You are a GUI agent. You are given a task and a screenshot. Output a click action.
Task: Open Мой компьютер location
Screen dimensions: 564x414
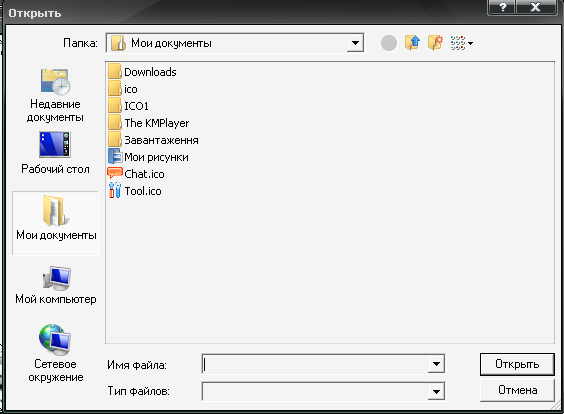(x=56, y=285)
